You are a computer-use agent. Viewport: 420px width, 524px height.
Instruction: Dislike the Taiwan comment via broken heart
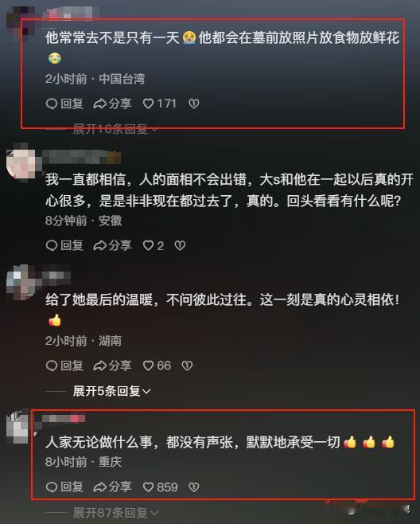tap(194, 104)
